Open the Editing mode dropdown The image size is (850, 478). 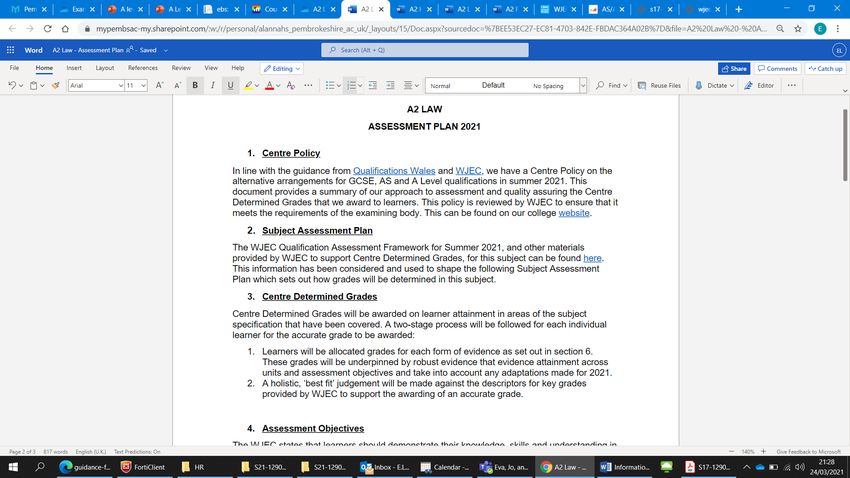[281, 69]
